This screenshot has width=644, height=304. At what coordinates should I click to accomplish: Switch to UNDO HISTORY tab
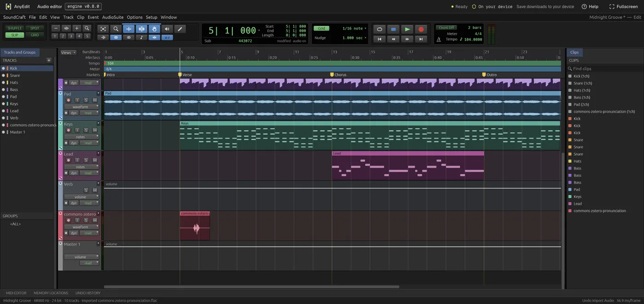click(88, 293)
